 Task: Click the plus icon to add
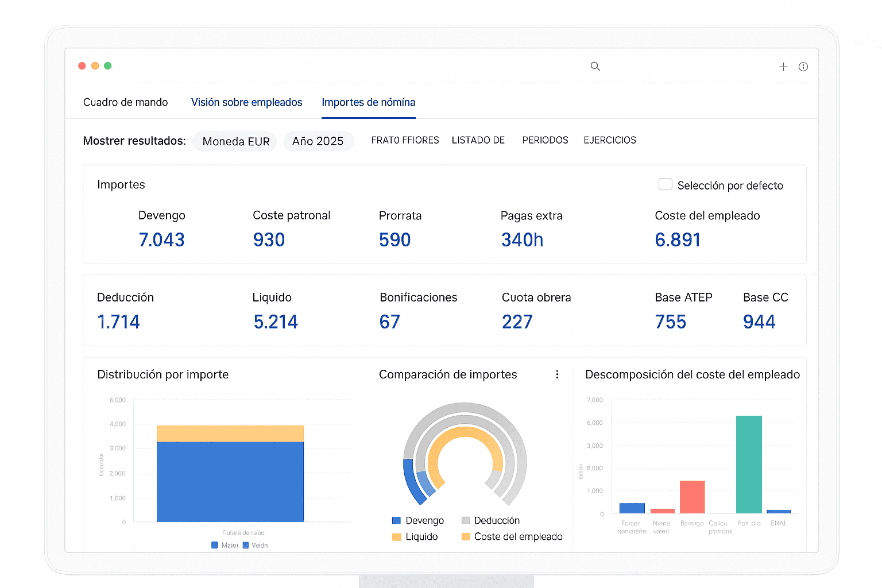[783, 67]
